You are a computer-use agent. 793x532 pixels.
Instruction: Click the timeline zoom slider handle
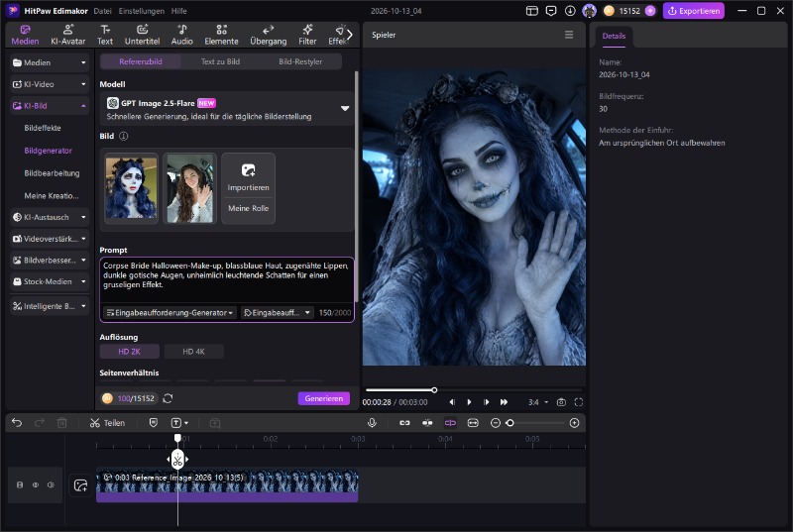510,423
